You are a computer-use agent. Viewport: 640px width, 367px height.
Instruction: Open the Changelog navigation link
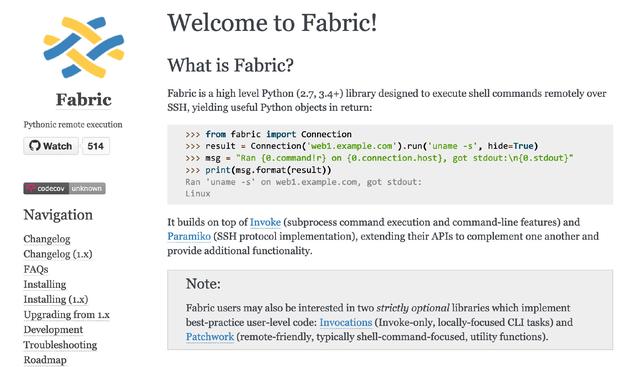pyautogui.click(x=47, y=239)
